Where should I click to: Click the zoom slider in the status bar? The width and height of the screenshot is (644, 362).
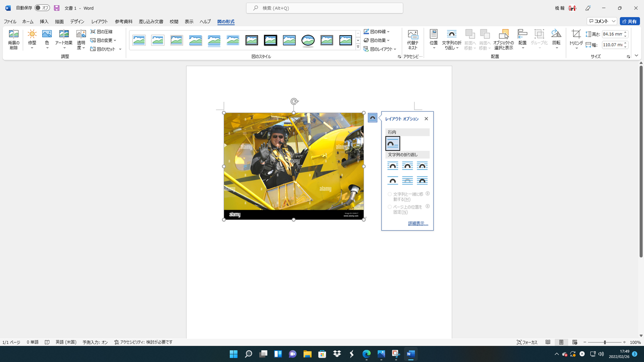pyautogui.click(x=605, y=342)
